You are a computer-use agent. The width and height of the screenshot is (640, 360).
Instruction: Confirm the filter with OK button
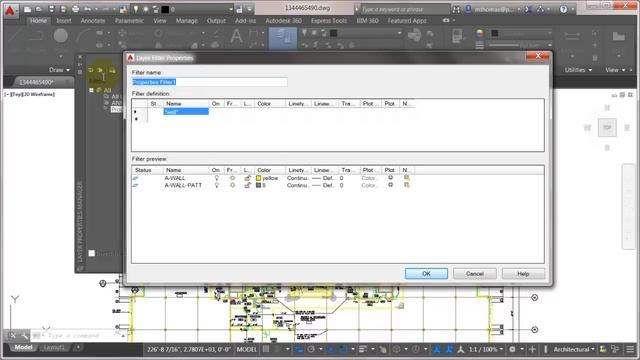(426, 273)
